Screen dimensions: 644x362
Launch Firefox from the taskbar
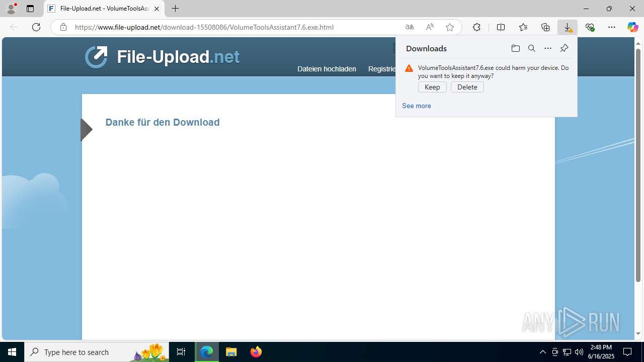(x=256, y=352)
